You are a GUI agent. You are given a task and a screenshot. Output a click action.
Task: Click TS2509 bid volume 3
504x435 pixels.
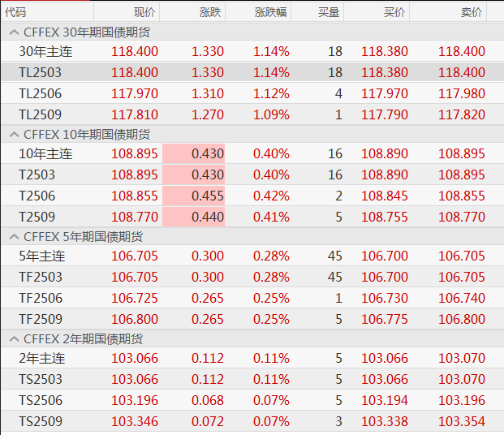pyautogui.click(x=338, y=421)
